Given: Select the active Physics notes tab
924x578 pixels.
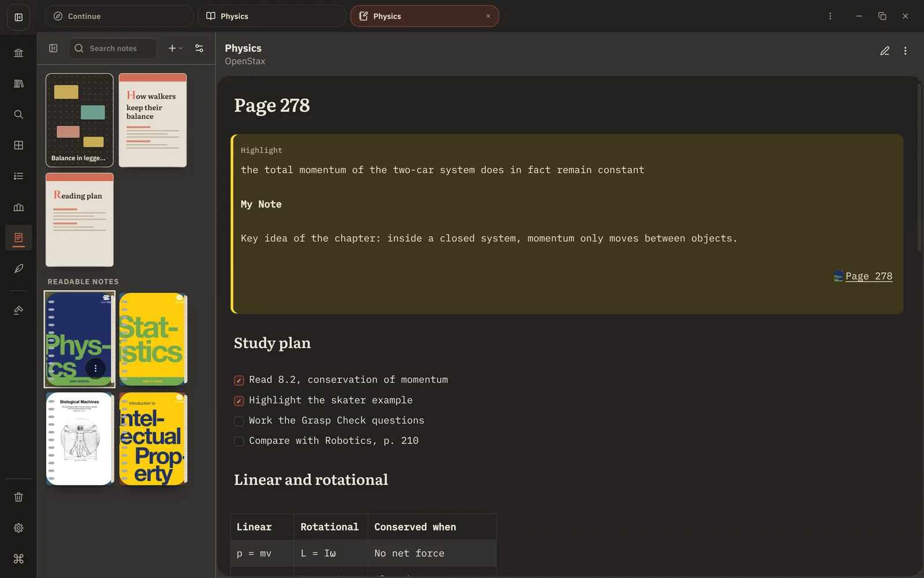Looking at the screenshot, I should [424, 16].
